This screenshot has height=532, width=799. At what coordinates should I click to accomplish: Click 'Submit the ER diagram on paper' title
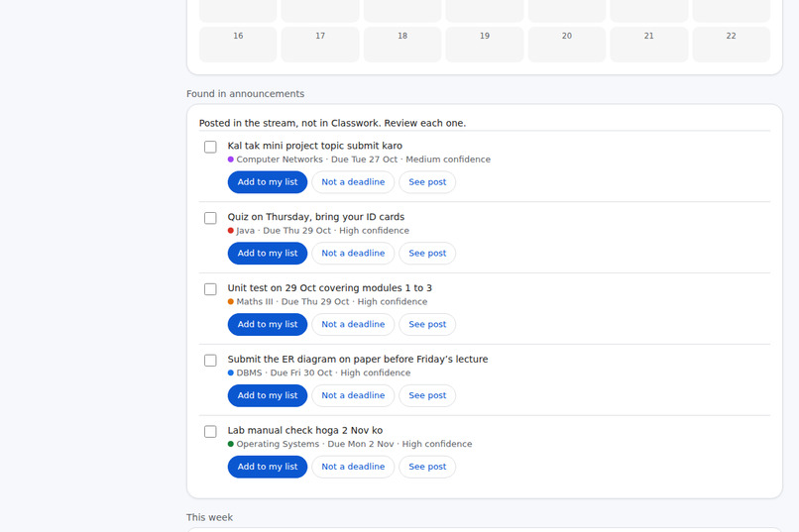[x=358, y=359]
